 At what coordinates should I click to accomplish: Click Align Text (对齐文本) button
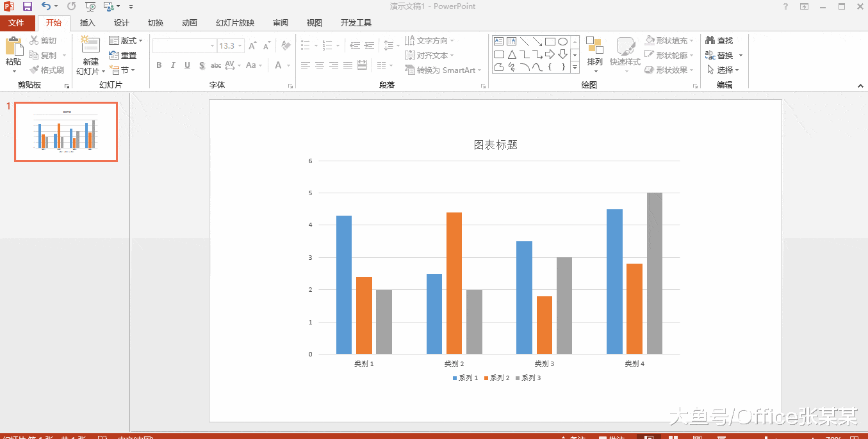click(x=429, y=55)
